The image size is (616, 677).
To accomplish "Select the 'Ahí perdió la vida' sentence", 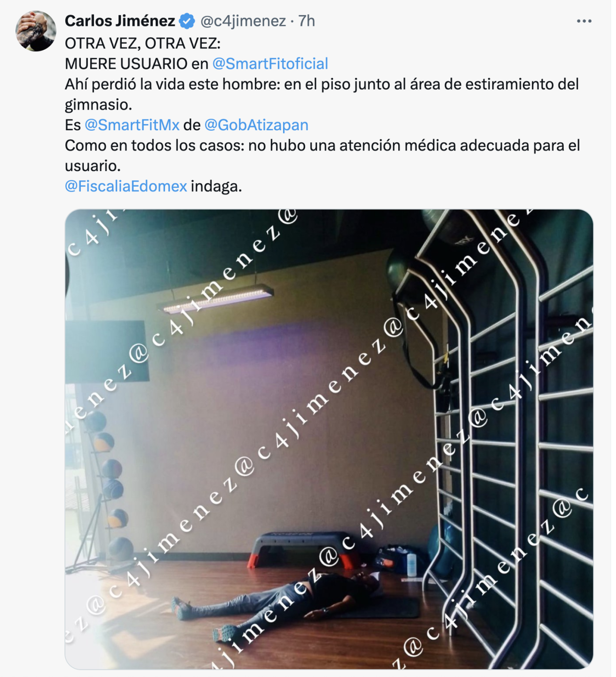I will click(322, 94).
